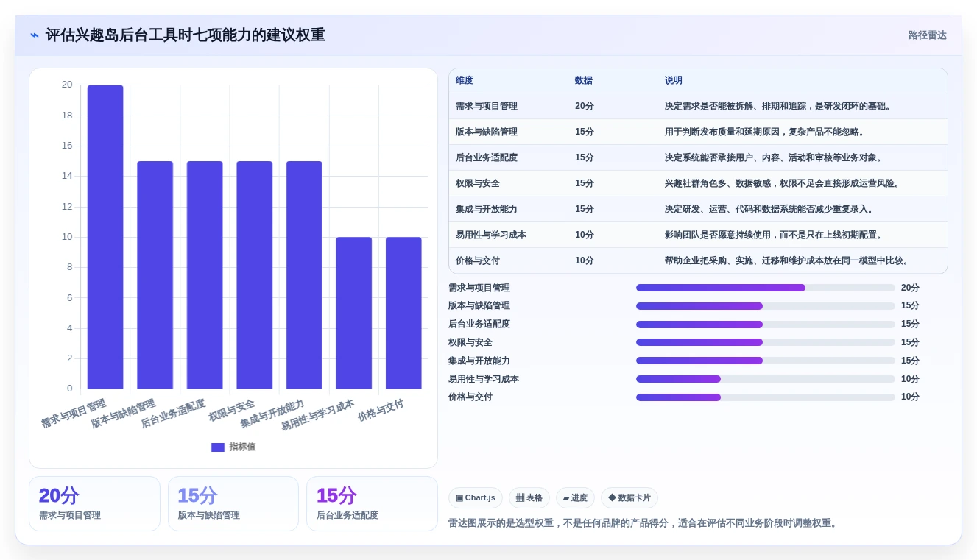Click the 易用性与学习成本 bar in chart
The width and height of the screenshot is (977, 560).
point(354,313)
